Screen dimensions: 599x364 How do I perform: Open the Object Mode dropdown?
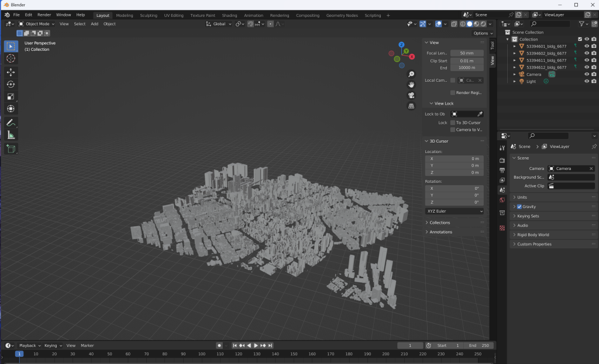click(x=37, y=24)
